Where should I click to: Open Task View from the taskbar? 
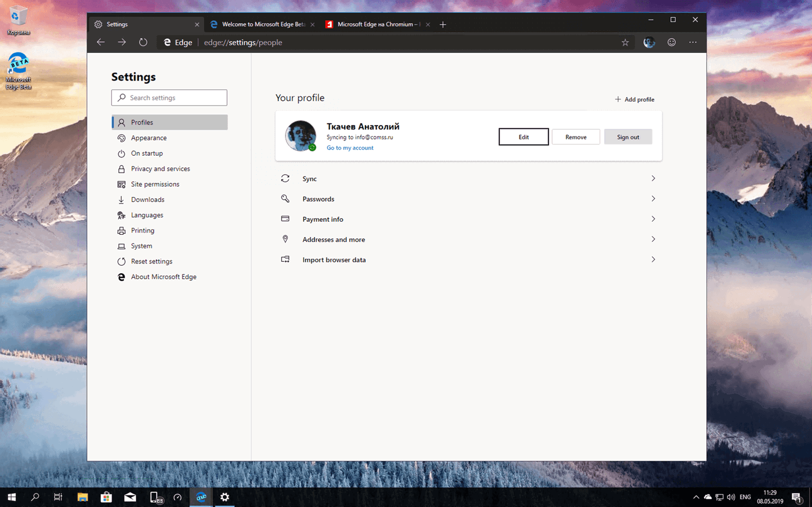[58, 497]
